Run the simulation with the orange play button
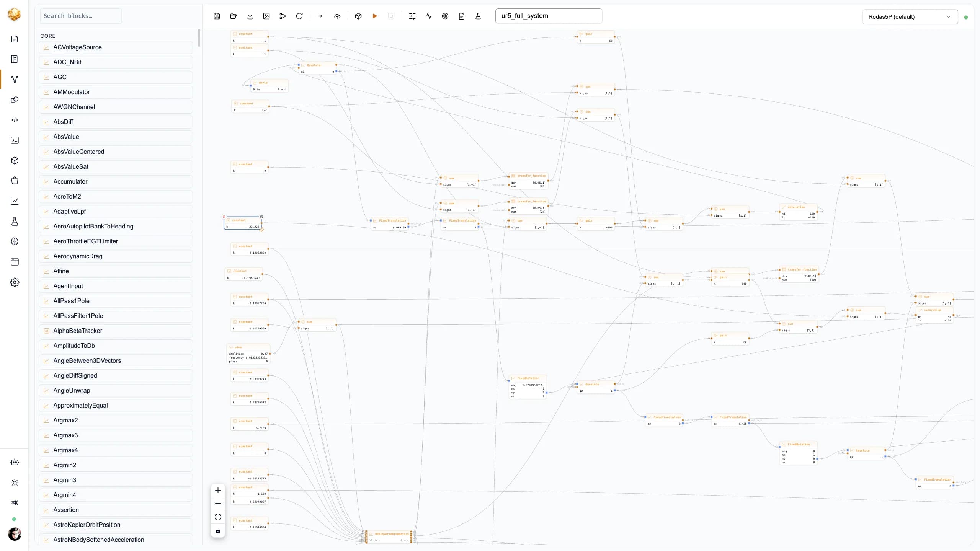The image size is (980, 551). coord(375,16)
